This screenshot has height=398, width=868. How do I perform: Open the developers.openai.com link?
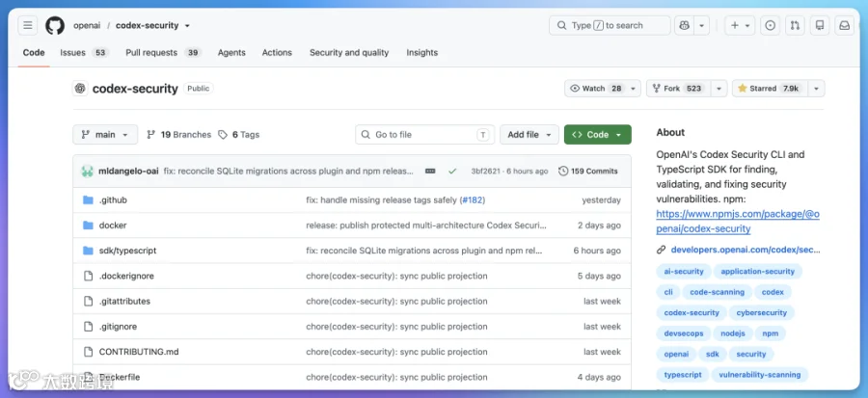(746, 250)
